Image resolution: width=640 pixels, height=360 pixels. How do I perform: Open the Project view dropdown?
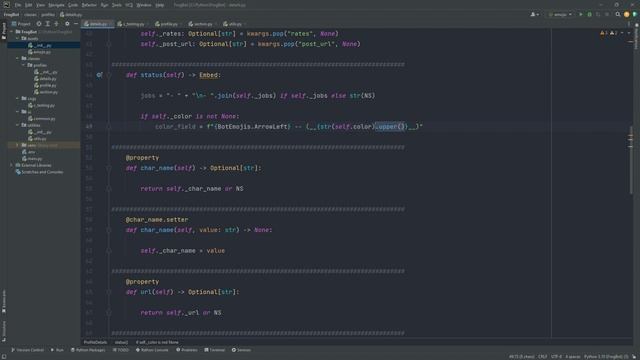point(21,24)
